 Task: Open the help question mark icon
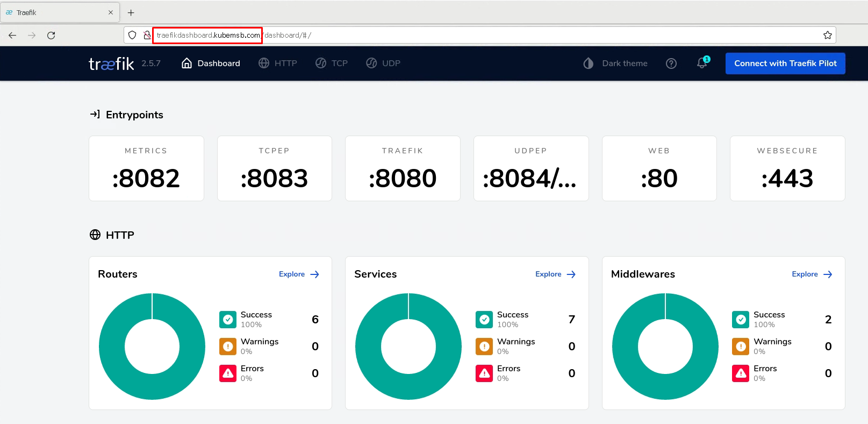(x=671, y=63)
